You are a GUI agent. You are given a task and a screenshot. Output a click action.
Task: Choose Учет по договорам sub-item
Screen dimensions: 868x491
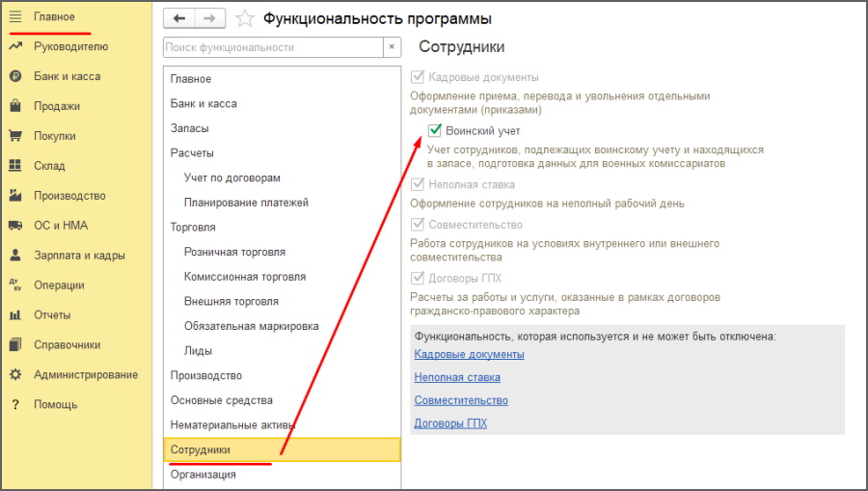pos(231,177)
